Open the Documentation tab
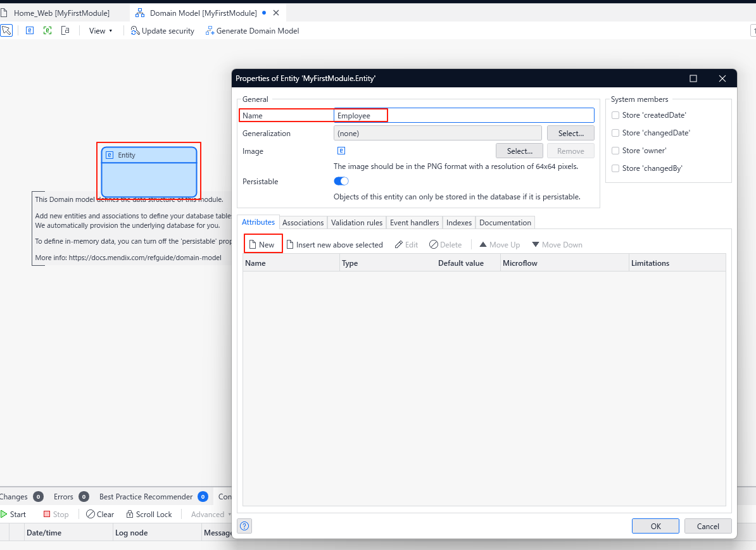Image resolution: width=756 pixels, height=550 pixels. coord(505,223)
